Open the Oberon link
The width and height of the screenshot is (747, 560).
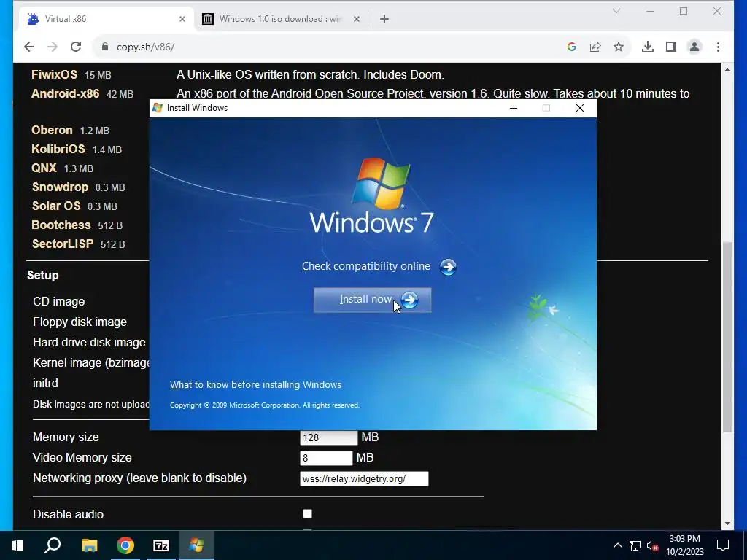coord(52,130)
